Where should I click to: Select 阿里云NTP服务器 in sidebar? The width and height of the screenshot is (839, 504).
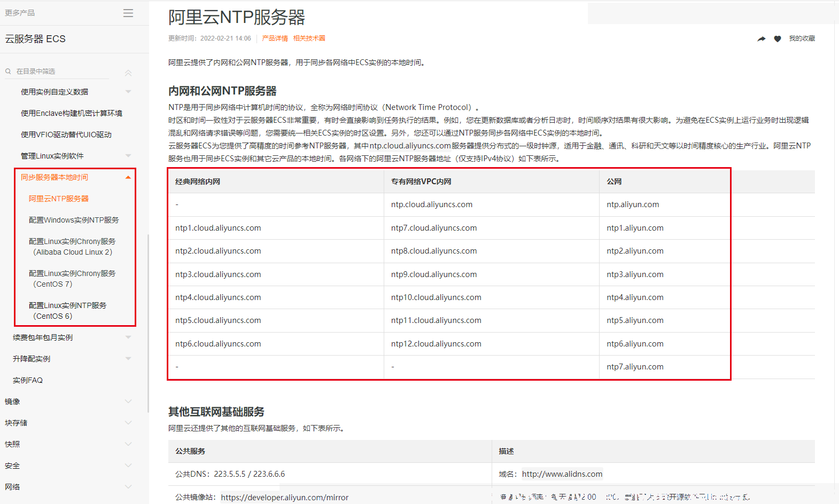pos(59,199)
